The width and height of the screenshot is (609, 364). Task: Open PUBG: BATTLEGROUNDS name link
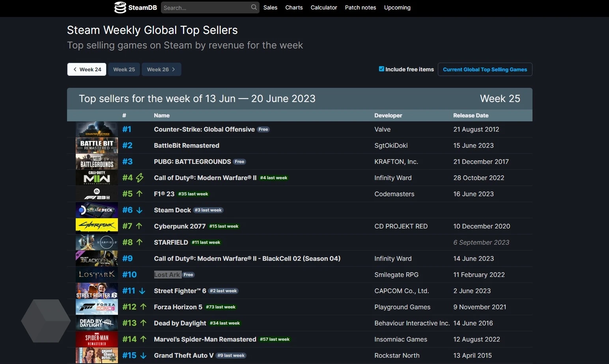[192, 162]
